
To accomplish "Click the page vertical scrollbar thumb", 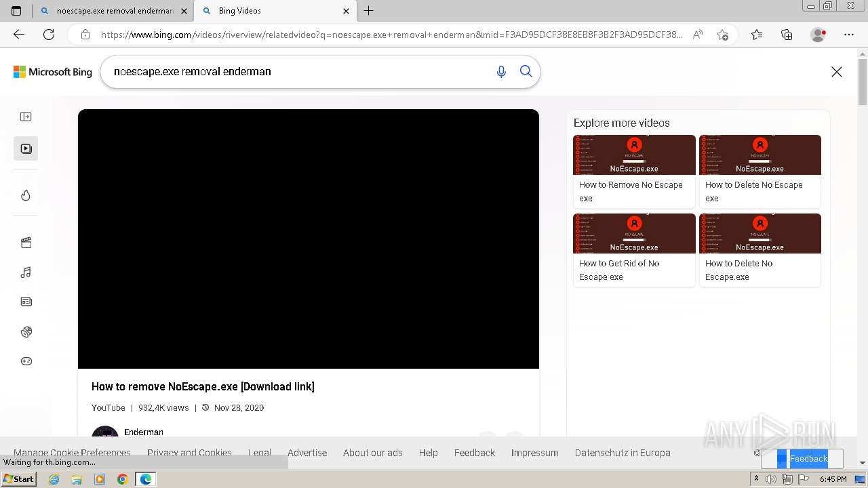I will (x=863, y=81).
